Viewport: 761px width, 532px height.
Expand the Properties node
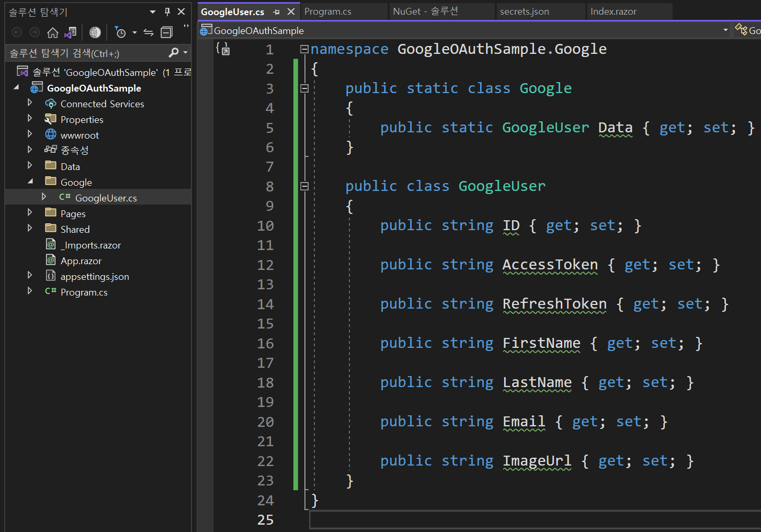point(30,119)
